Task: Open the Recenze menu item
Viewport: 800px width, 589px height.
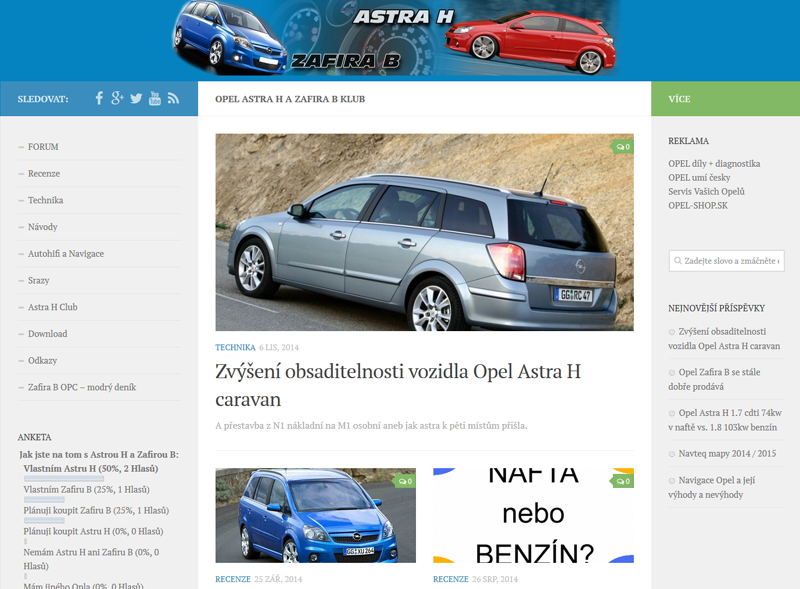Action: (44, 174)
